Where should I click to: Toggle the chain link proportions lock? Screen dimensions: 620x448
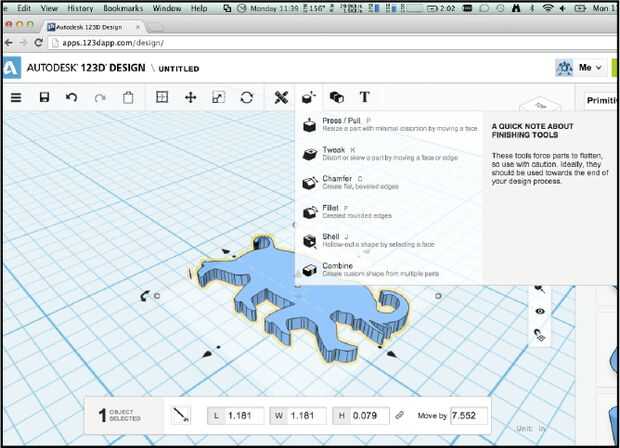coord(400,415)
